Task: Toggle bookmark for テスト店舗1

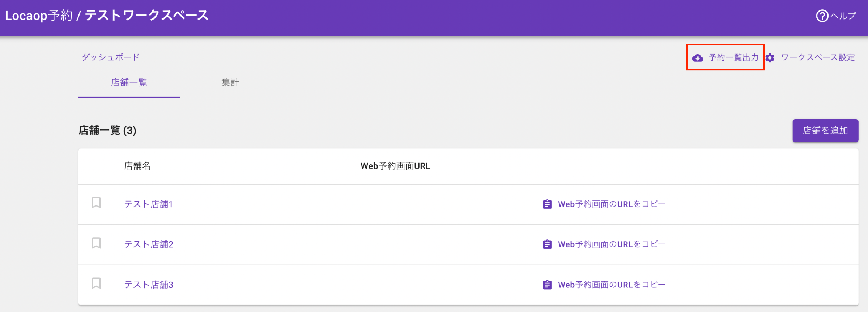Action: click(x=96, y=203)
